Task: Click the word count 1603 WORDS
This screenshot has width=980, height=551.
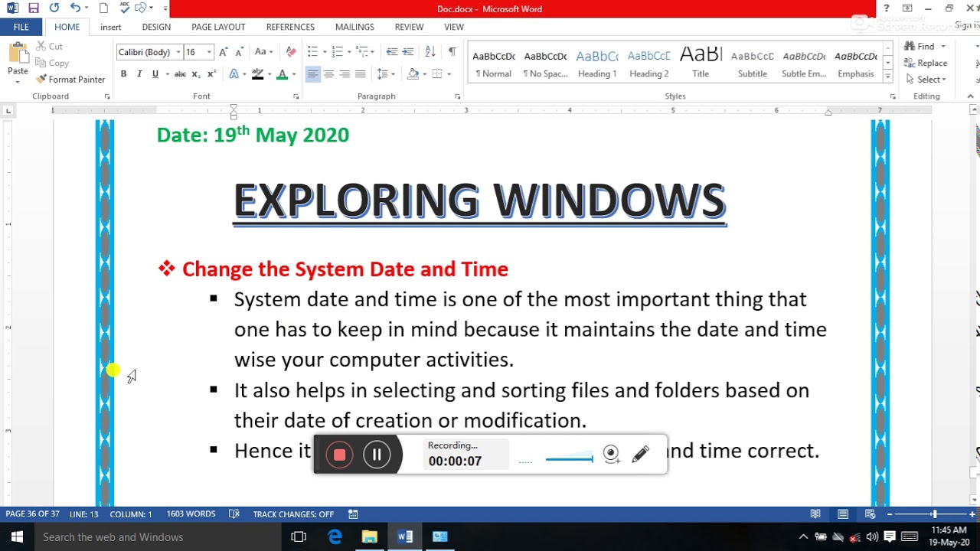Action: click(x=191, y=514)
